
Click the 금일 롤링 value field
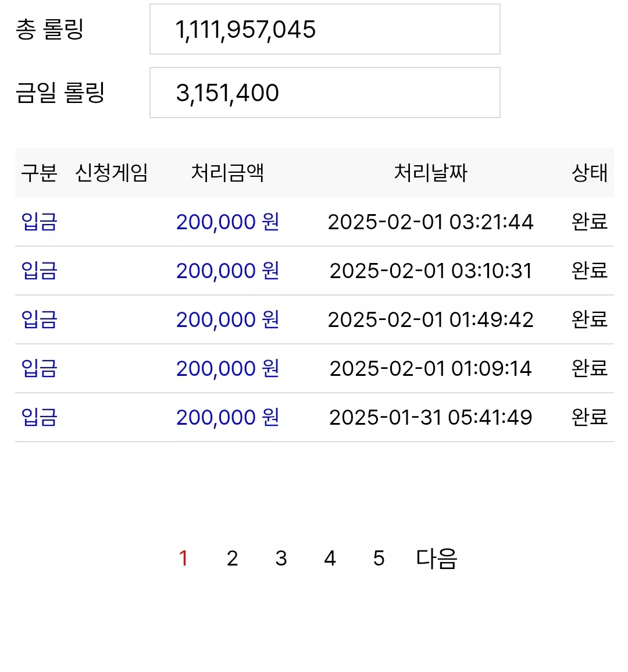[x=324, y=93]
